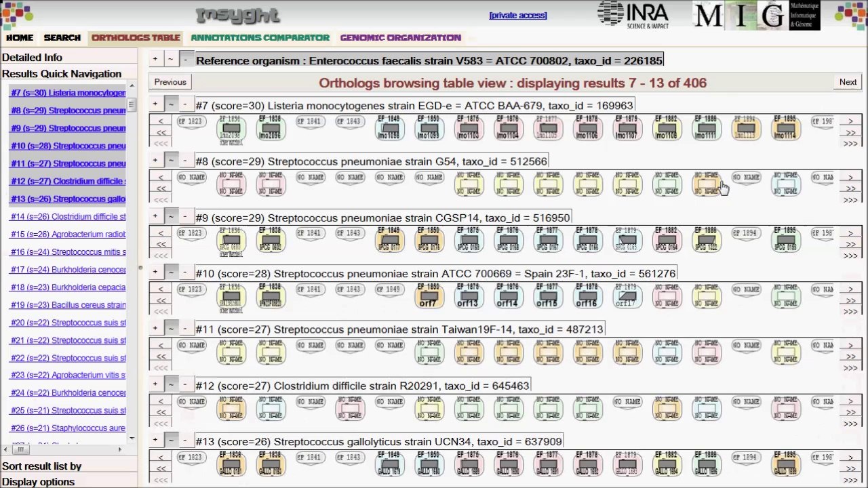This screenshot has height=488, width=868.
Task: Follow the private access link
Action: [518, 15]
